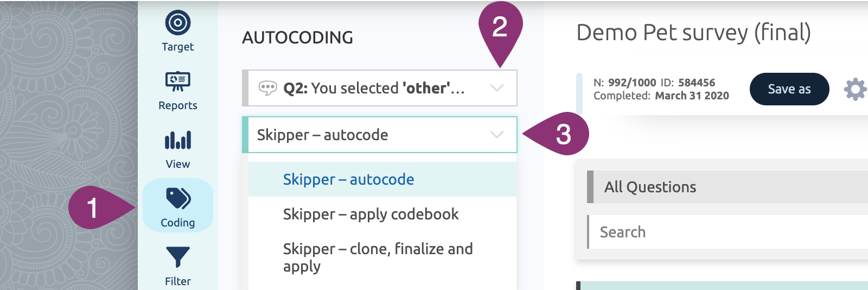Select the Coding tags icon
The height and width of the screenshot is (290, 868).
[x=178, y=199]
